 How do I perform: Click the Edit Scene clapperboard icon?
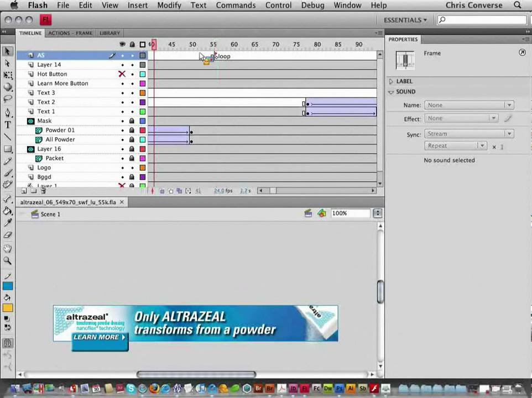click(x=308, y=213)
